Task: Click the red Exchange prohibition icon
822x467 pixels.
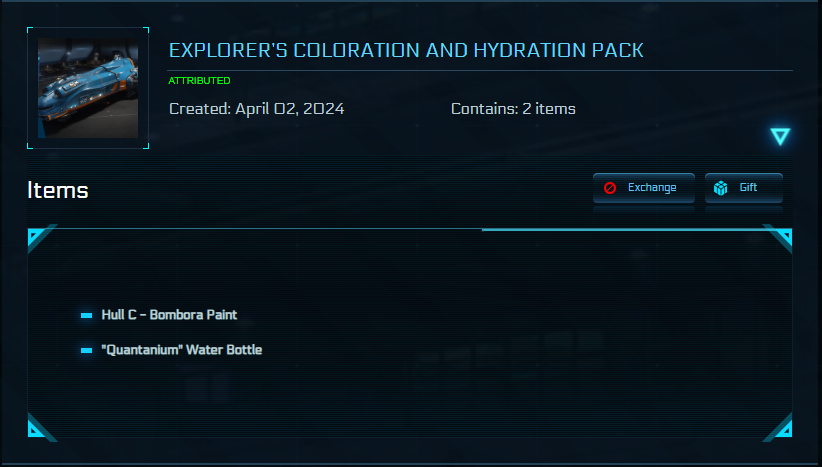Action: 610,188
